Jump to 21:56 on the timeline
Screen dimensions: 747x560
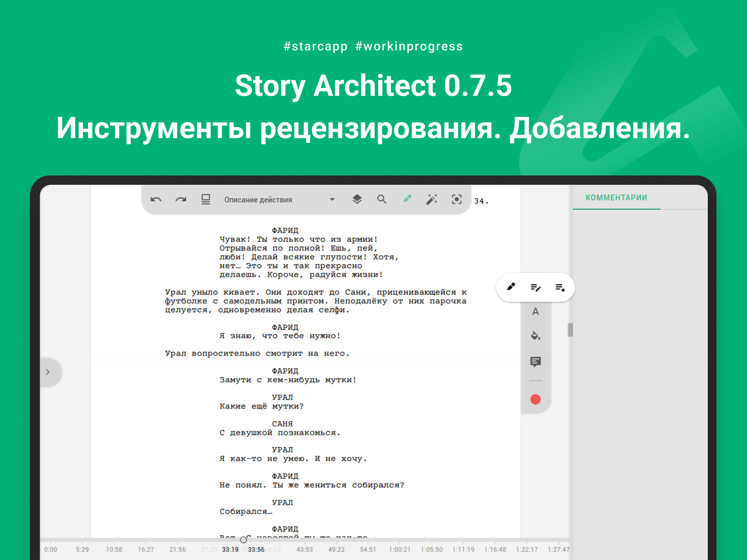pos(178,549)
